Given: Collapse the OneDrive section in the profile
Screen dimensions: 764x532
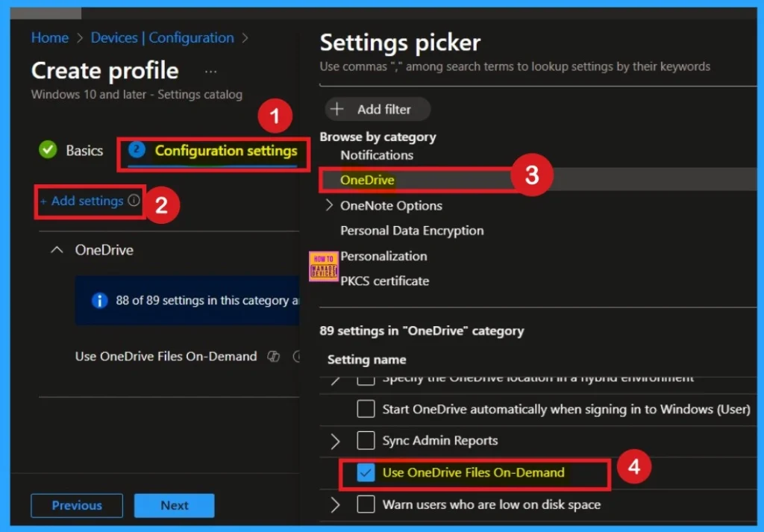Looking at the screenshot, I should (57, 250).
